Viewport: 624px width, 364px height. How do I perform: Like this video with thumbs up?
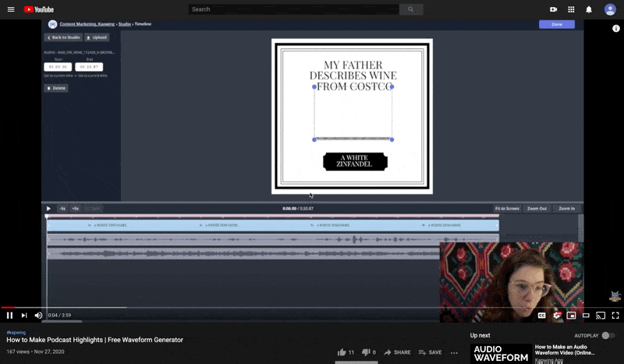342,352
